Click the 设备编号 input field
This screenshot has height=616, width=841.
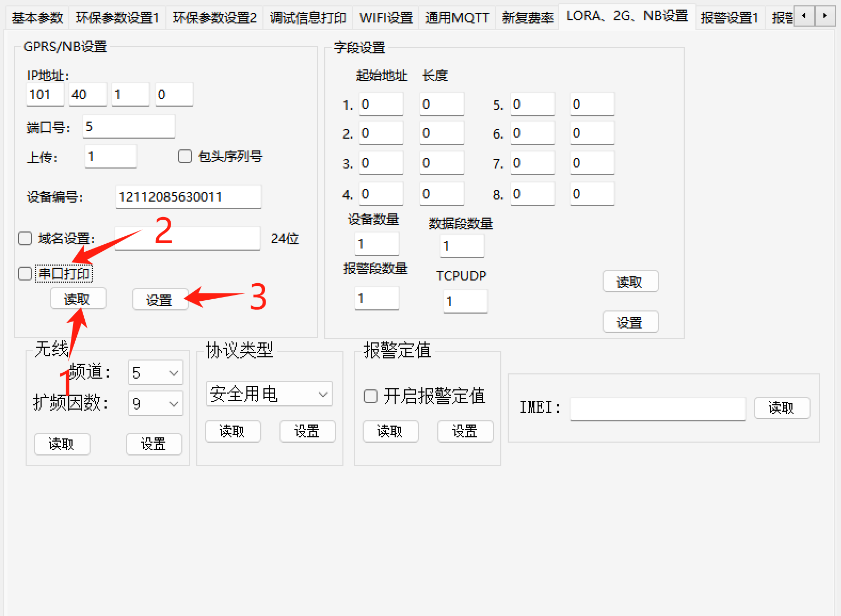click(188, 197)
